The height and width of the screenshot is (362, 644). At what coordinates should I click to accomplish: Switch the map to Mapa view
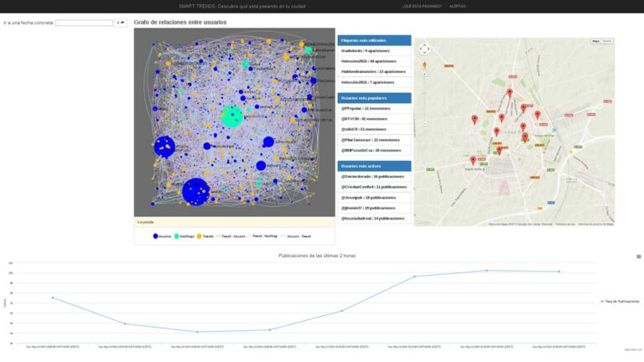click(595, 41)
